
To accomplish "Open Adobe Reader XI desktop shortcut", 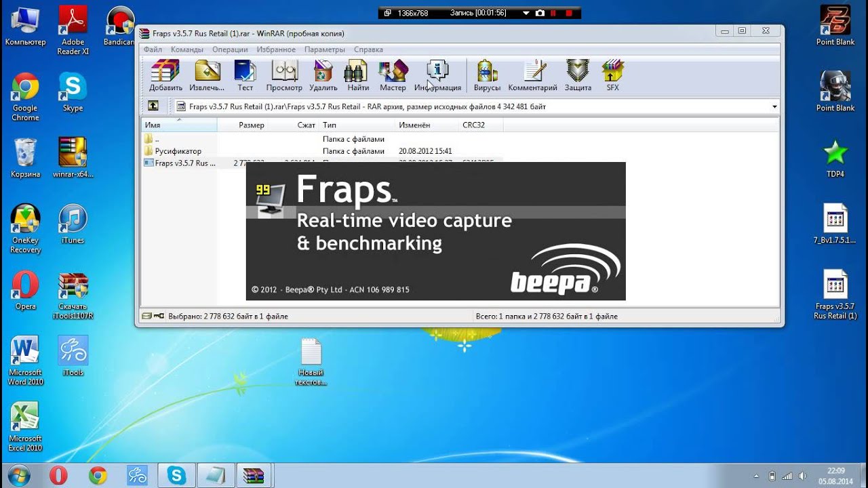I will [x=73, y=30].
